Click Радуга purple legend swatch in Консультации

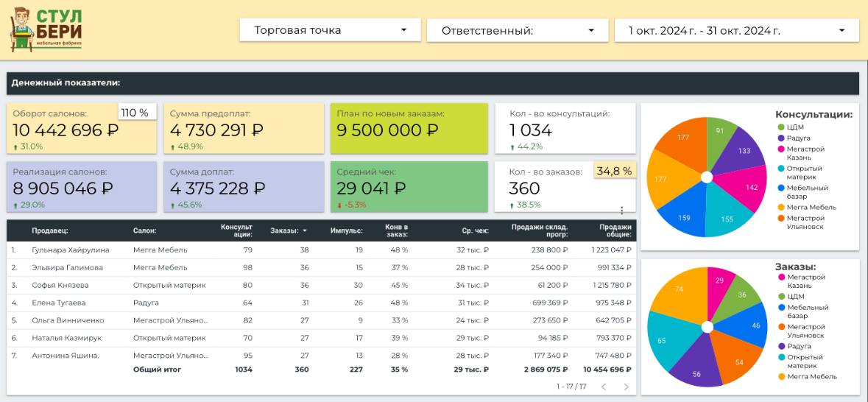pos(780,138)
